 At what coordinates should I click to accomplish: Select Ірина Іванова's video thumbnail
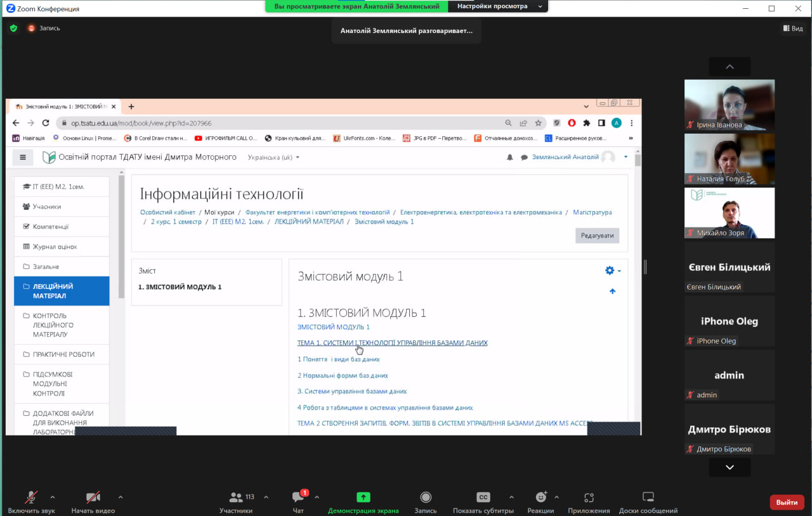tap(729, 105)
